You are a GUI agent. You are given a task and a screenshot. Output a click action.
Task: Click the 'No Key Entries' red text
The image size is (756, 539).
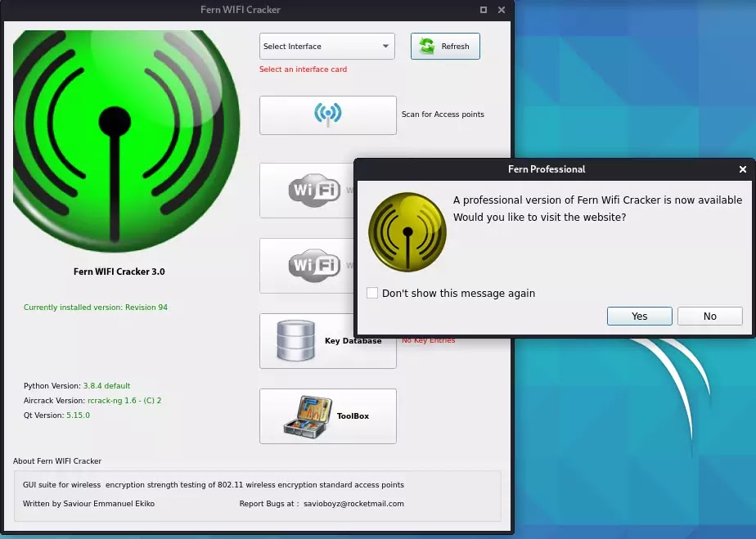(428, 340)
